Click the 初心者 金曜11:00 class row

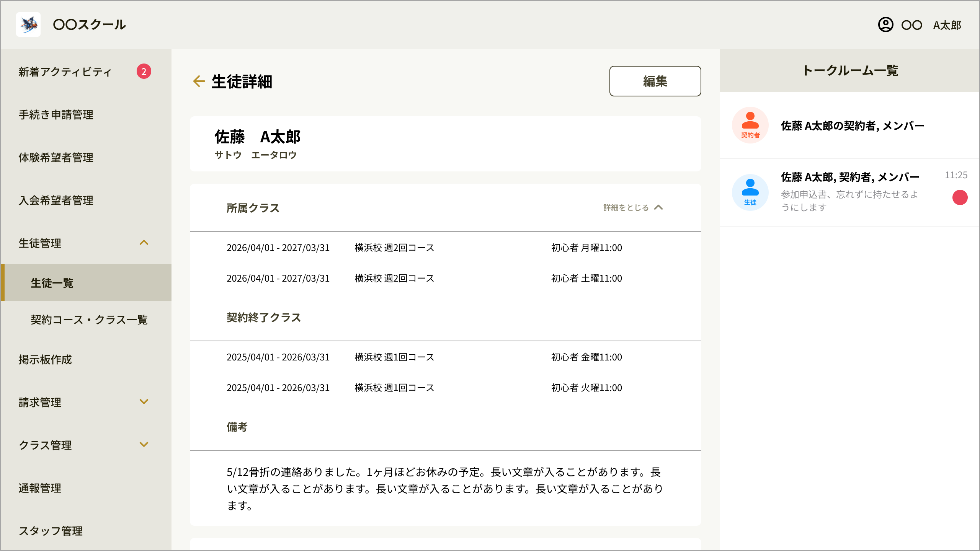click(x=446, y=357)
